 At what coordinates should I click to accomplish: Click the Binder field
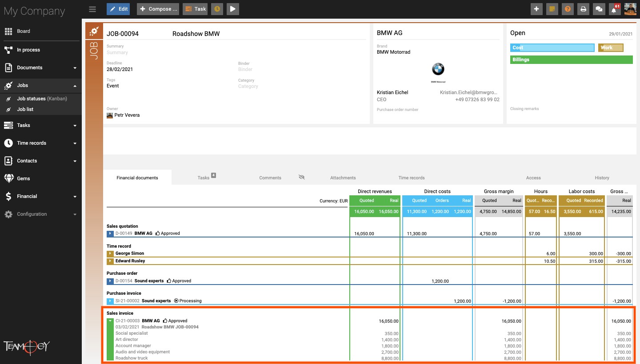[245, 69]
